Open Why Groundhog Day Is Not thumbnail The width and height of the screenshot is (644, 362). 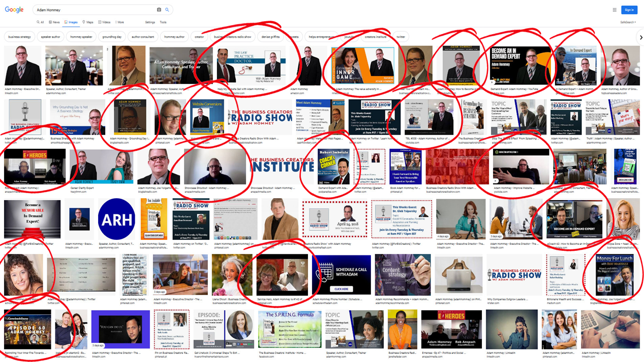[x=77, y=117]
